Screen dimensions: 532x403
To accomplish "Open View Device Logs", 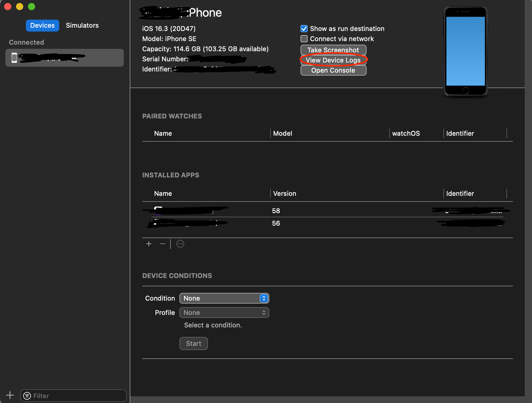I will pos(333,60).
